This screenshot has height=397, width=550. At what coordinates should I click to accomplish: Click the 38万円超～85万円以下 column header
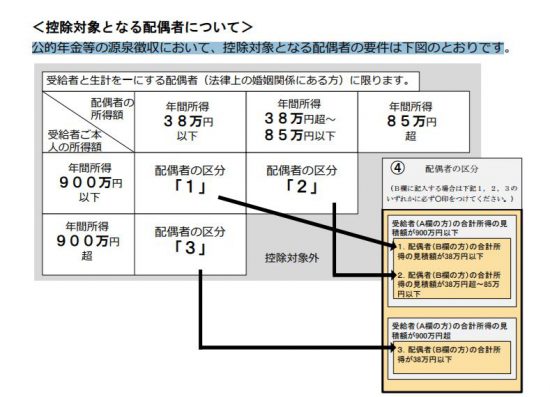[x=302, y=122]
